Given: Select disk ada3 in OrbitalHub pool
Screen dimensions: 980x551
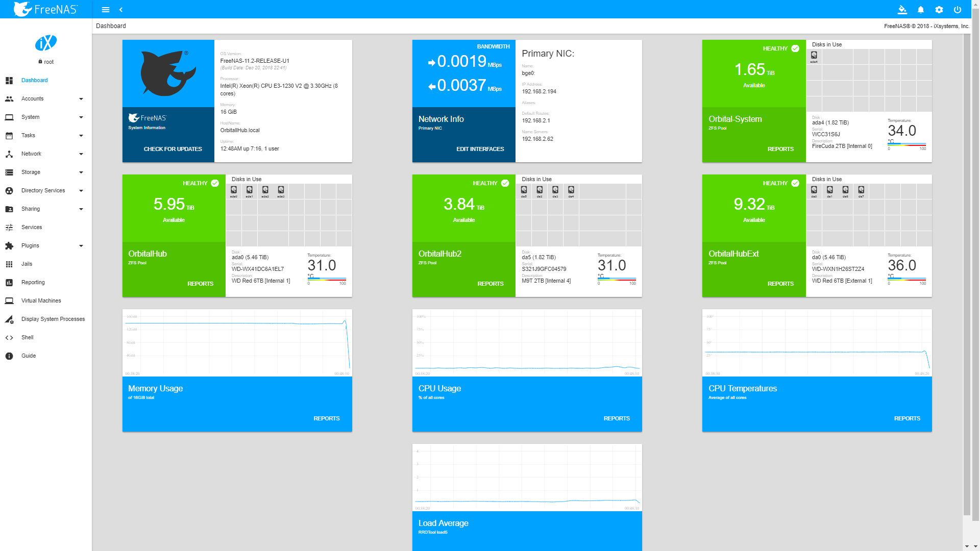Looking at the screenshot, I should 281,191.
